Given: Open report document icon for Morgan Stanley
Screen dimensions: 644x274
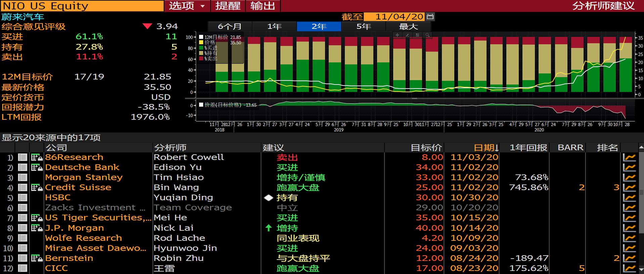Looking at the screenshot, I should (x=22, y=177).
